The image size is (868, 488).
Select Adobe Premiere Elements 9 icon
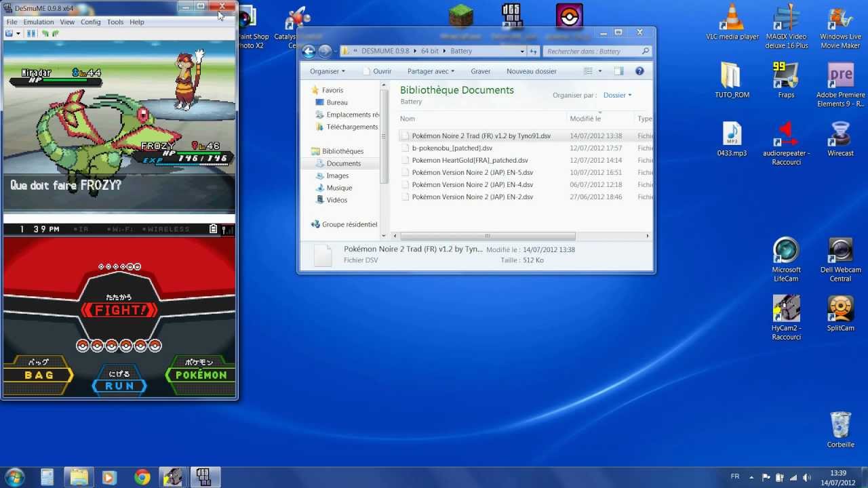point(840,85)
